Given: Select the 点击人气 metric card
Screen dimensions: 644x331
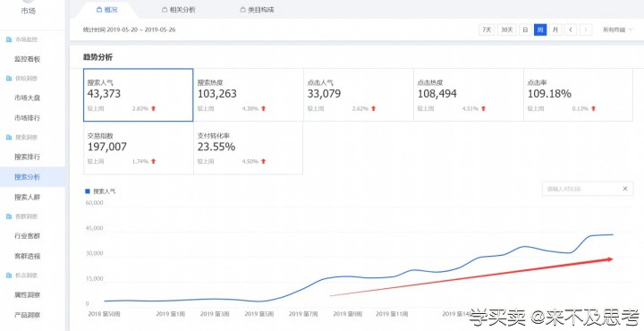Looking at the screenshot, I should click(359, 95).
